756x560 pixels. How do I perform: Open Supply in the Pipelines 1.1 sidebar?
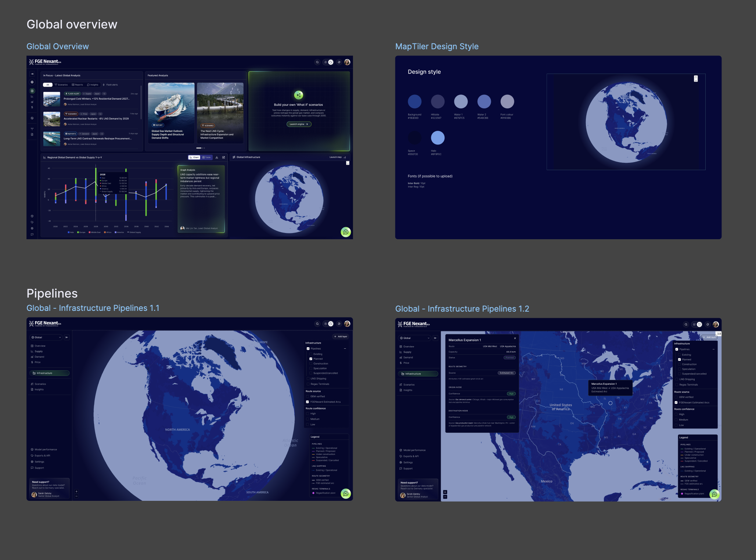(x=37, y=351)
